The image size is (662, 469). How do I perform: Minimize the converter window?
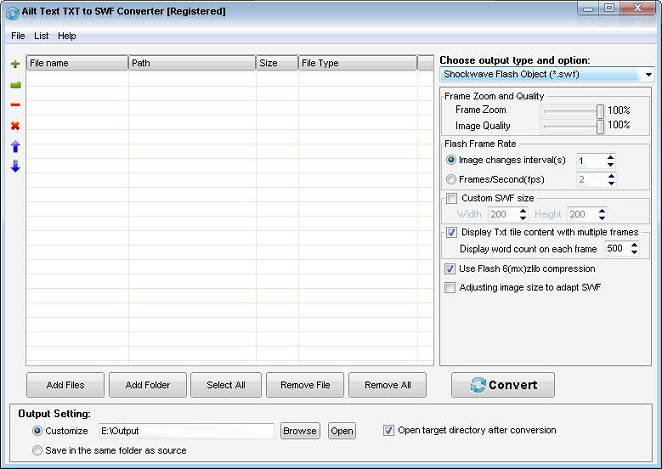(589, 8)
